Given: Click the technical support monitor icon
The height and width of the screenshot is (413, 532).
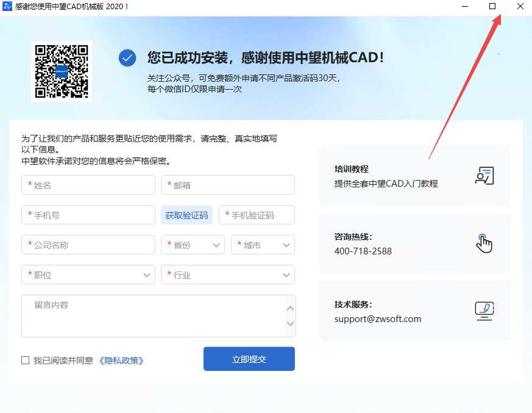Looking at the screenshot, I should point(484,311).
